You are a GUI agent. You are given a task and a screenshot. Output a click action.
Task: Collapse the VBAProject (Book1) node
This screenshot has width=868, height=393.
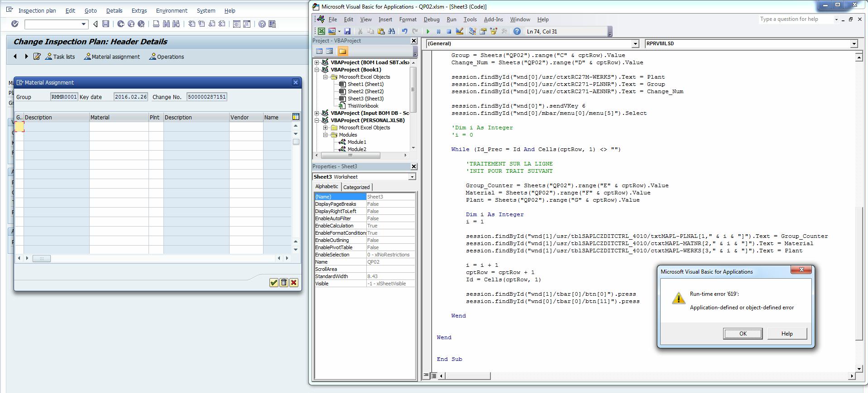tap(317, 70)
